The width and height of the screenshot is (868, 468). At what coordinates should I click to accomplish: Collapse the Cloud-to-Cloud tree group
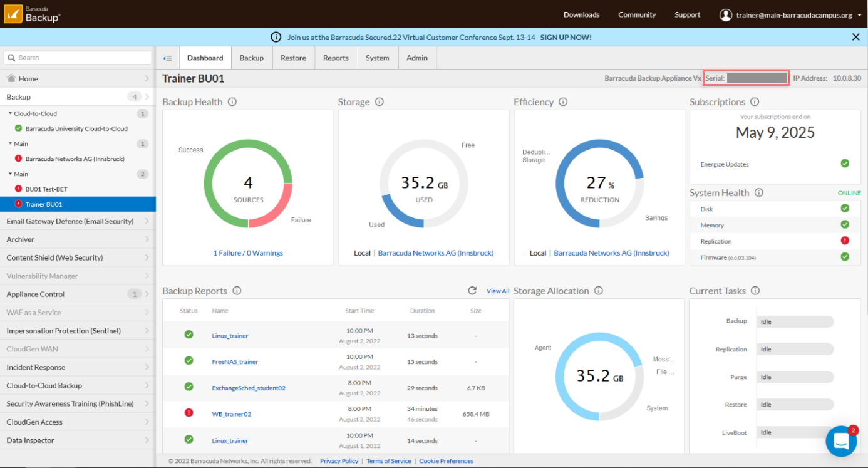coord(10,113)
